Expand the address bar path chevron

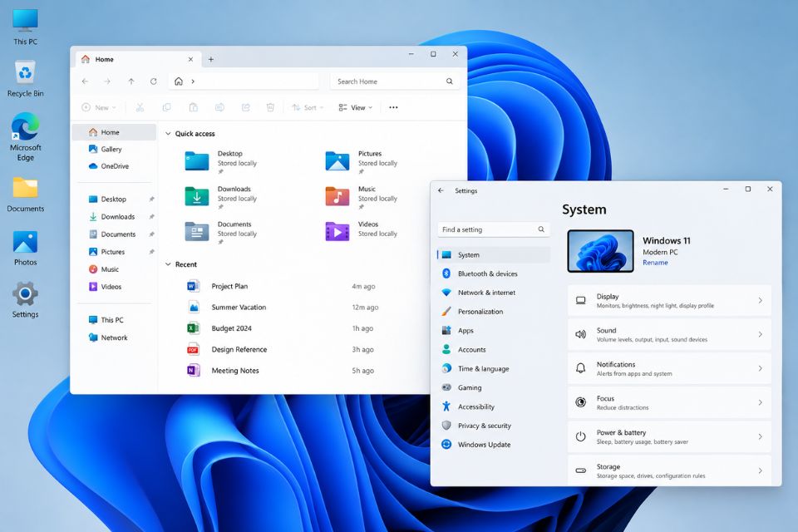click(x=193, y=81)
